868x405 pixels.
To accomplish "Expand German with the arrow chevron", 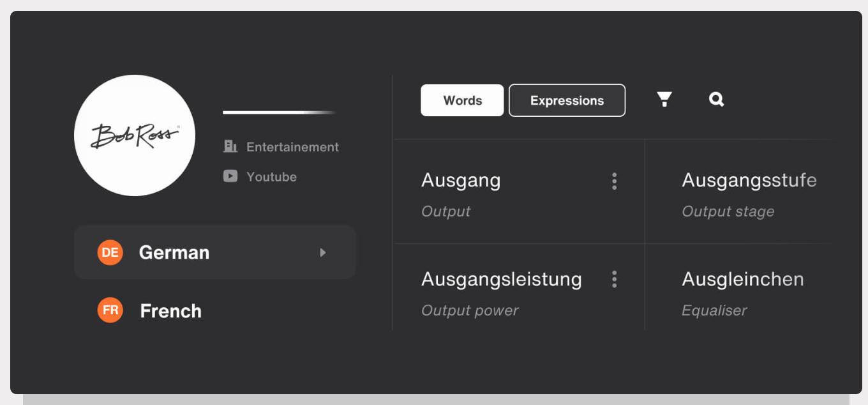I will (x=323, y=252).
